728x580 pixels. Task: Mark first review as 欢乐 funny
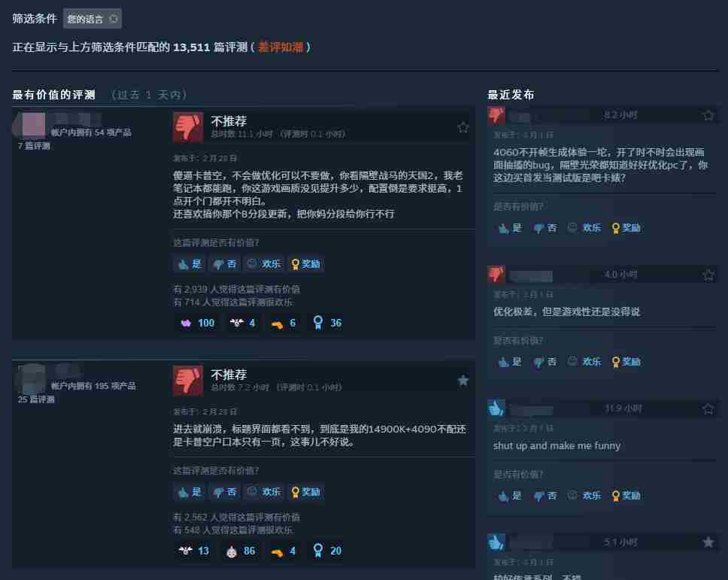[x=264, y=264]
